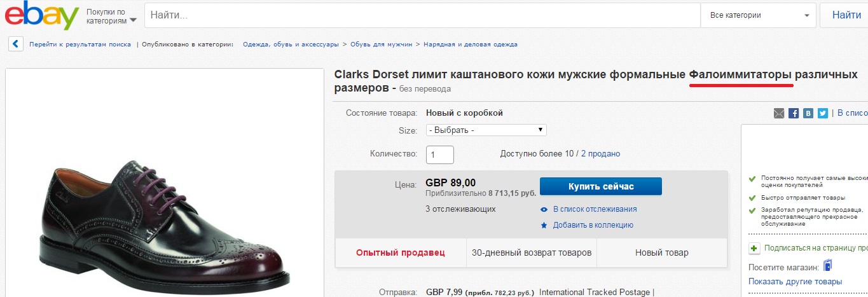Image resolution: width=868 pixels, height=297 pixels.
Task: Click the eBay logo
Action: pyautogui.click(x=41, y=15)
